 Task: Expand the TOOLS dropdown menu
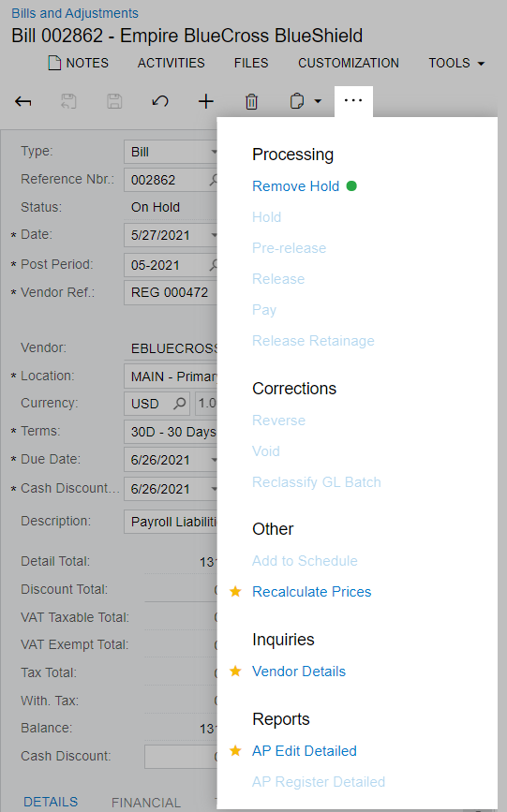(456, 63)
